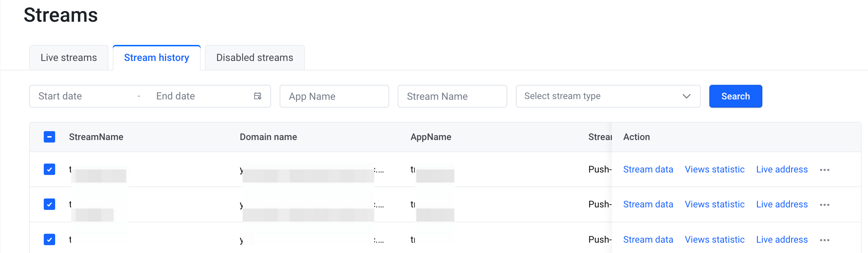This screenshot has height=253, width=868.
Task: Focus the App Name search field
Action: tap(334, 96)
